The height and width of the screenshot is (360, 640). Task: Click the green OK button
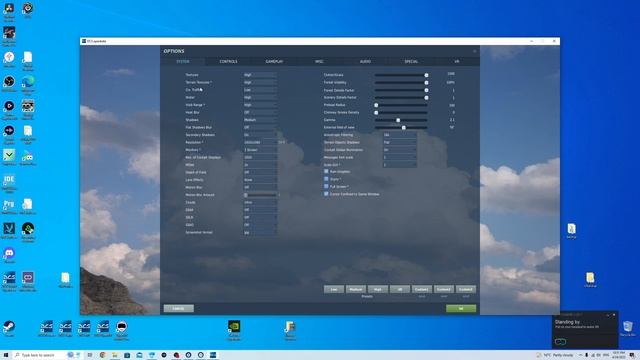[461, 309]
